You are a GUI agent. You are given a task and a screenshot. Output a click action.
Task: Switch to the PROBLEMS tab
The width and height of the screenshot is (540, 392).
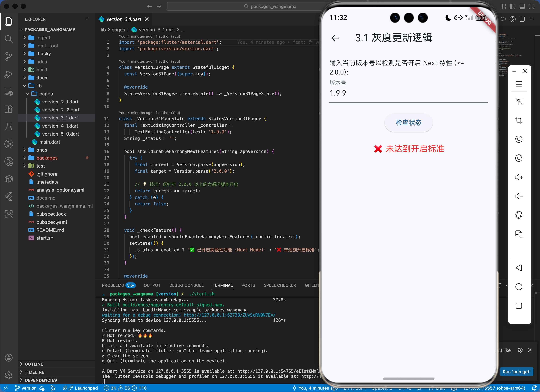113,285
